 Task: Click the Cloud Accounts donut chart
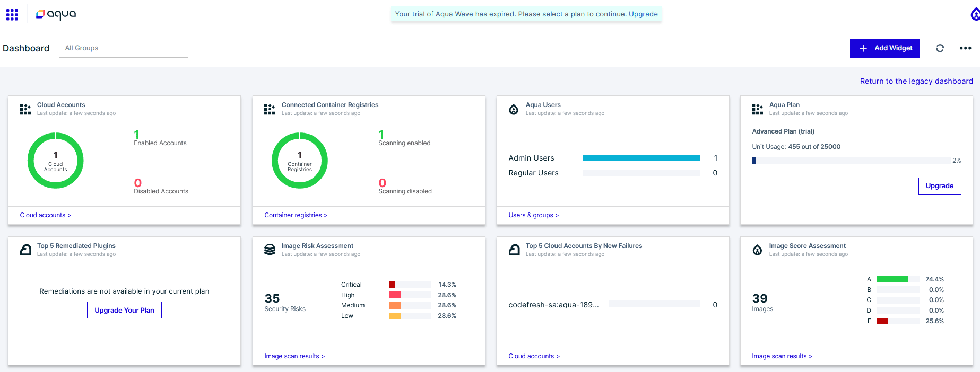[x=56, y=161]
